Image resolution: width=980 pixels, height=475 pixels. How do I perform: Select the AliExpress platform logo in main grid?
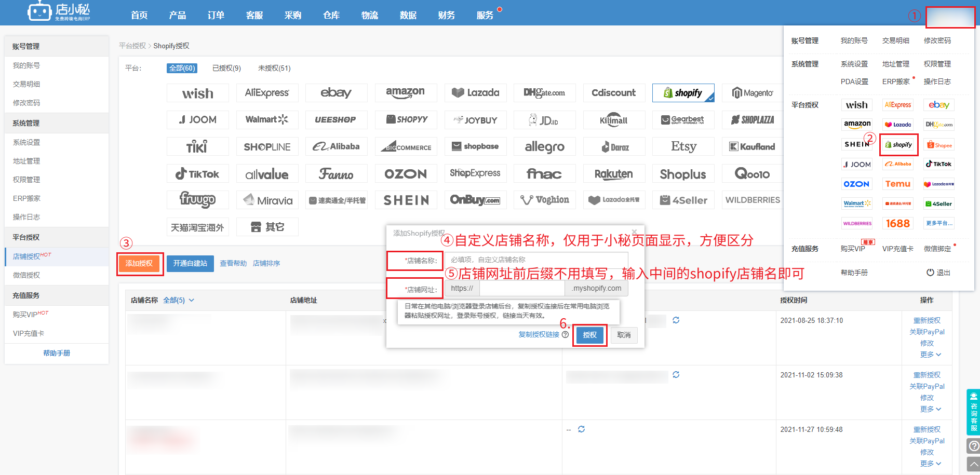(x=267, y=93)
